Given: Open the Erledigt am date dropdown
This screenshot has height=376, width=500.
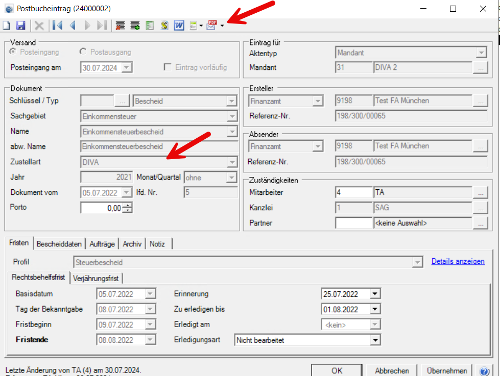Looking at the screenshot, I should pyautogui.click(x=375, y=324).
